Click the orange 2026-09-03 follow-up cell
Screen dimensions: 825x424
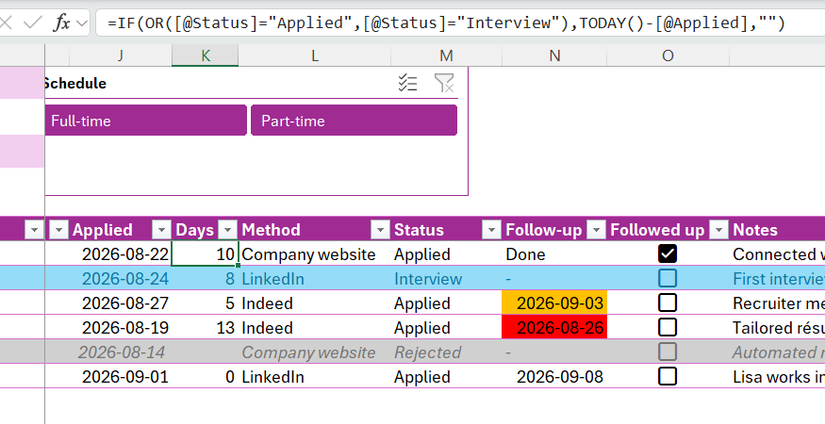(555, 303)
